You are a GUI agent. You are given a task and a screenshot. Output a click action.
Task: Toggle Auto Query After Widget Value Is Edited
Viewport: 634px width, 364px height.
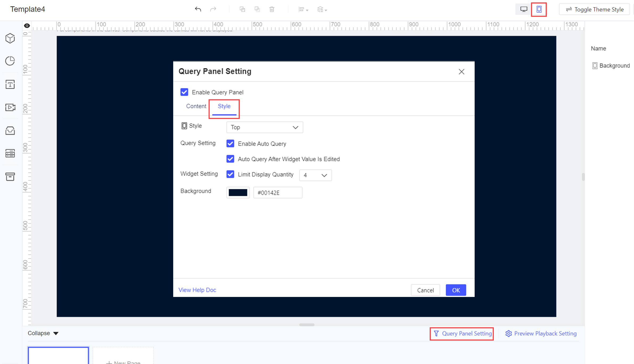230,159
